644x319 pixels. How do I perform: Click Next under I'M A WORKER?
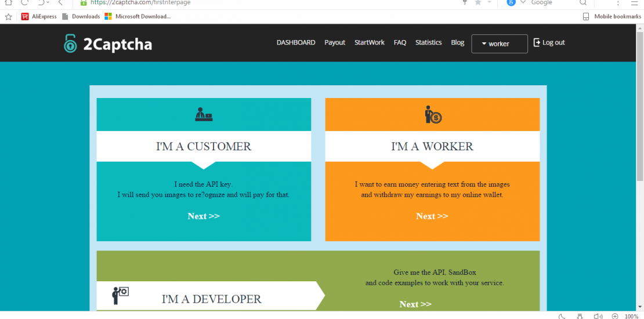point(432,216)
